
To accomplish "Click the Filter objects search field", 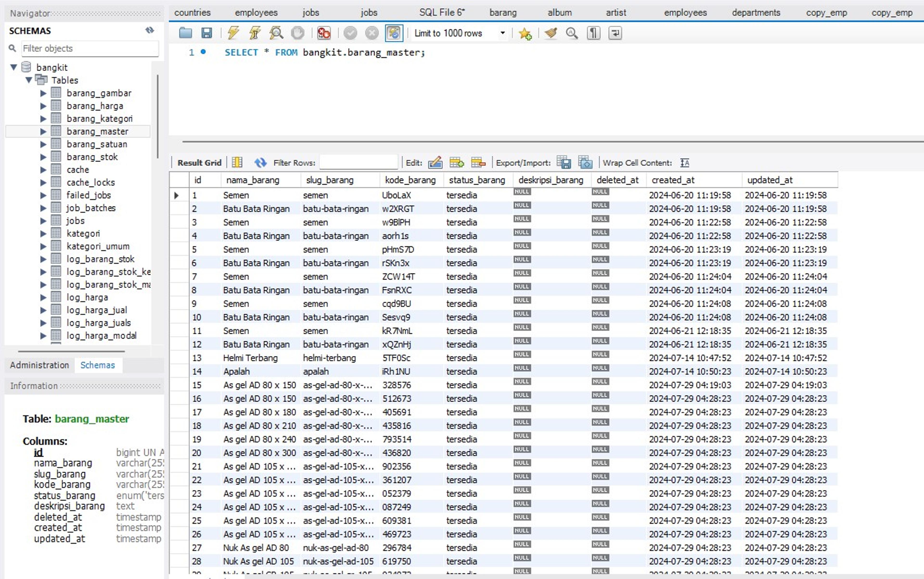I will point(90,48).
